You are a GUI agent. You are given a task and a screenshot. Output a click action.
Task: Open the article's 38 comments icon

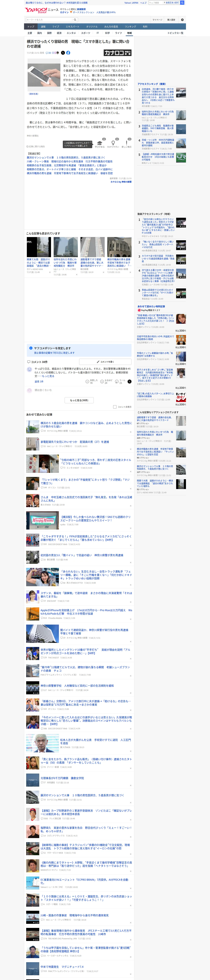coord(48,53)
